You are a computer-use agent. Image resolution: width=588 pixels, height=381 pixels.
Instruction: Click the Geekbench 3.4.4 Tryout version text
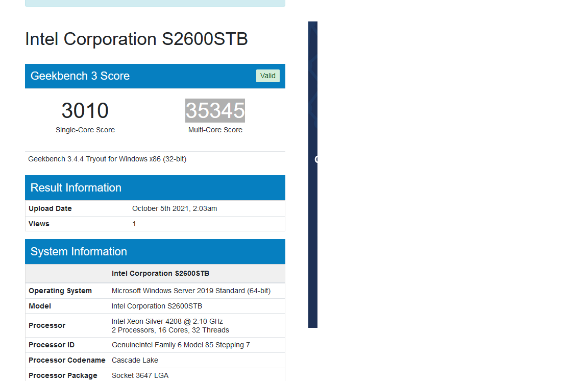point(107,159)
